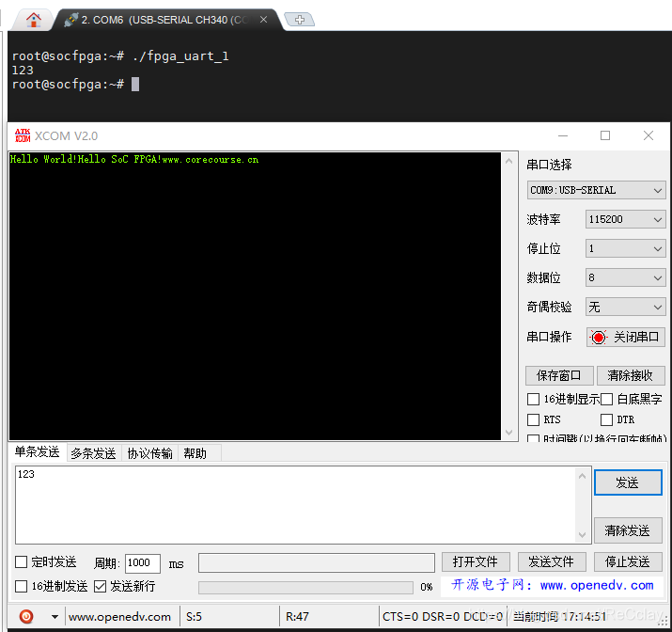The width and height of the screenshot is (672, 632).
Task: Click the 打开文件 open file button
Action: (476, 562)
